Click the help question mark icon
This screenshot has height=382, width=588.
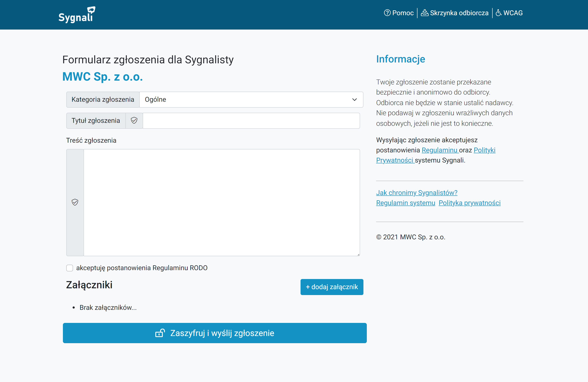point(387,13)
